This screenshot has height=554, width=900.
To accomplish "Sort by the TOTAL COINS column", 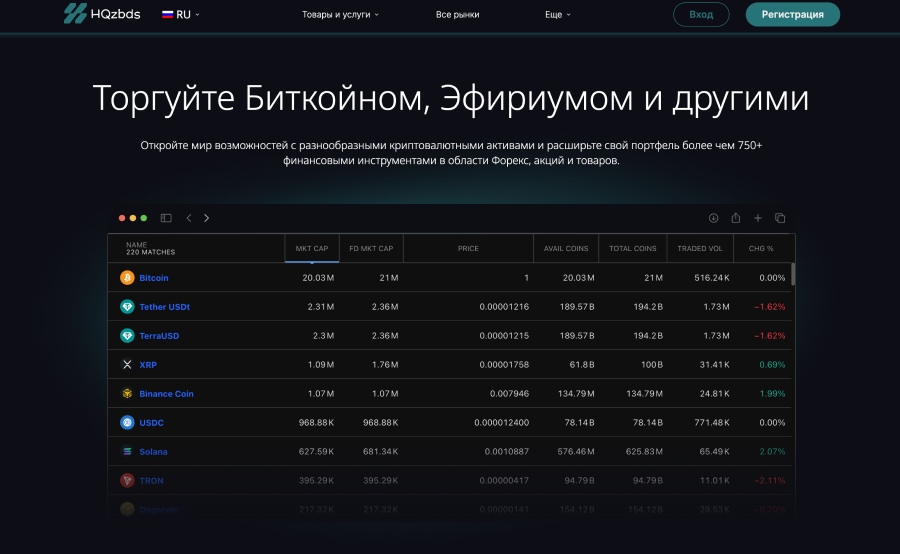I will pyautogui.click(x=633, y=249).
